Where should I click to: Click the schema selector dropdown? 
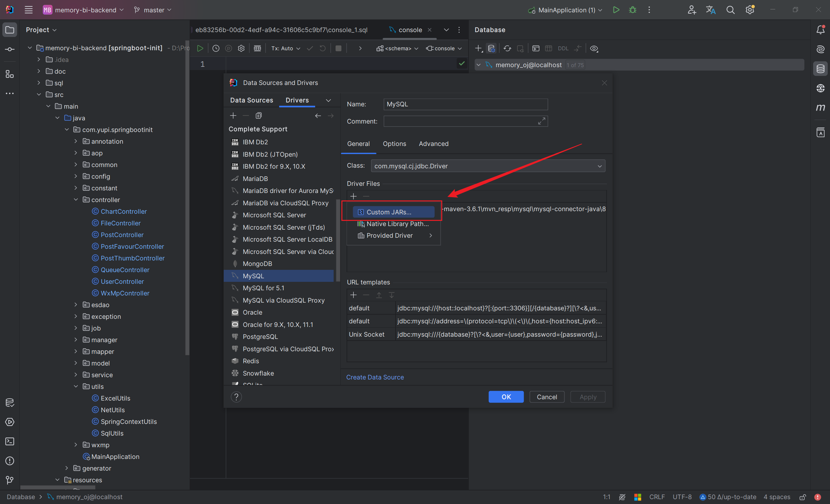pos(397,48)
